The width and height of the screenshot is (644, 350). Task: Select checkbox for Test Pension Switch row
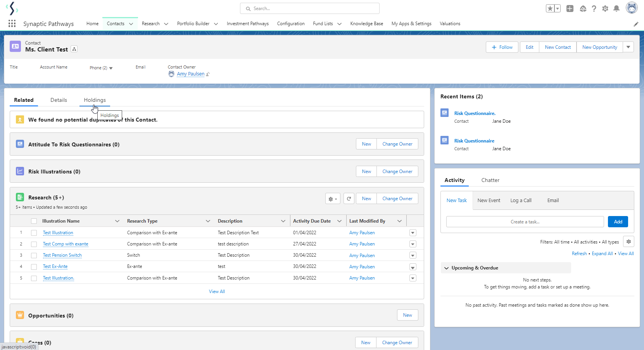(34, 256)
